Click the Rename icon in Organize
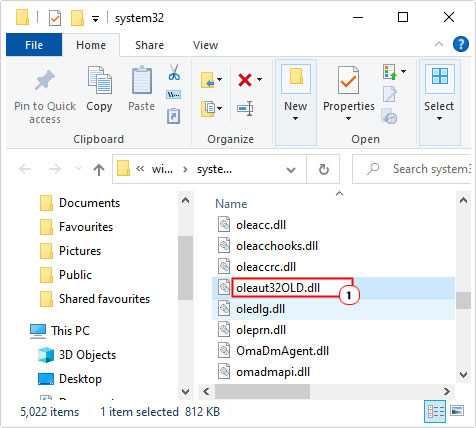The height and width of the screenshot is (428, 476). point(245,108)
